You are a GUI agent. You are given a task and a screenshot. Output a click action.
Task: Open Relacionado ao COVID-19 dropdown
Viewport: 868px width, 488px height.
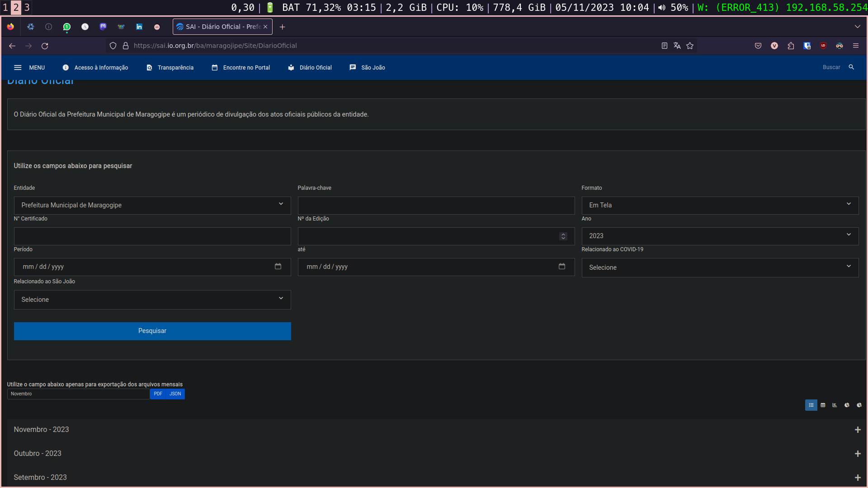pos(720,267)
